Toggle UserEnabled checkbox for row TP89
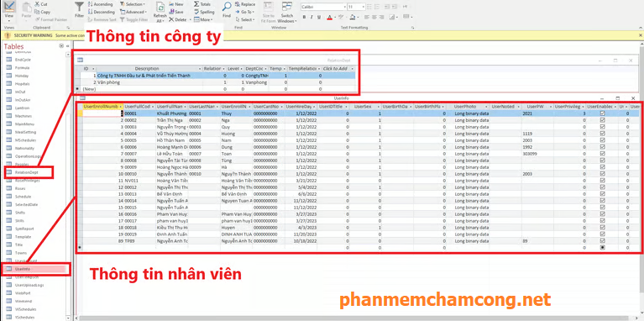644x321 pixels. coord(603,240)
